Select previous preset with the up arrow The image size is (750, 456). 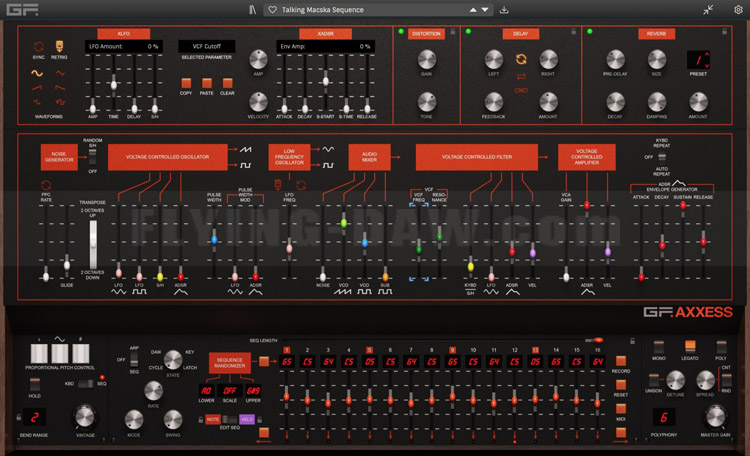pyautogui.click(x=473, y=10)
